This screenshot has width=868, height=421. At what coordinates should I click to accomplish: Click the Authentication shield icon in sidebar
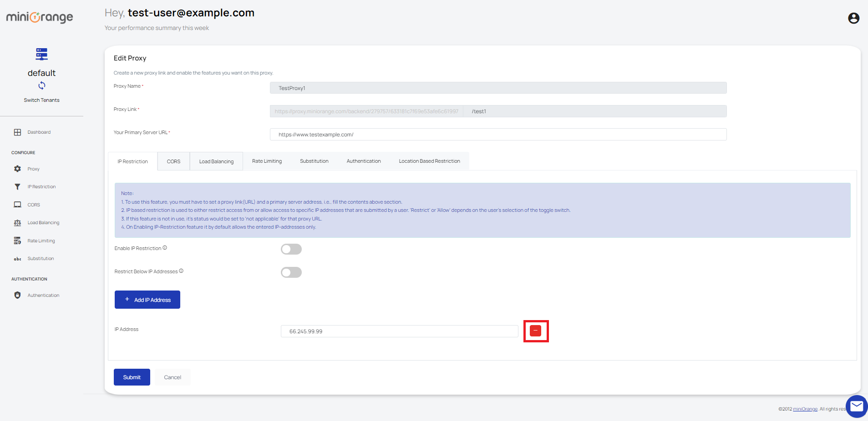pyautogui.click(x=17, y=295)
